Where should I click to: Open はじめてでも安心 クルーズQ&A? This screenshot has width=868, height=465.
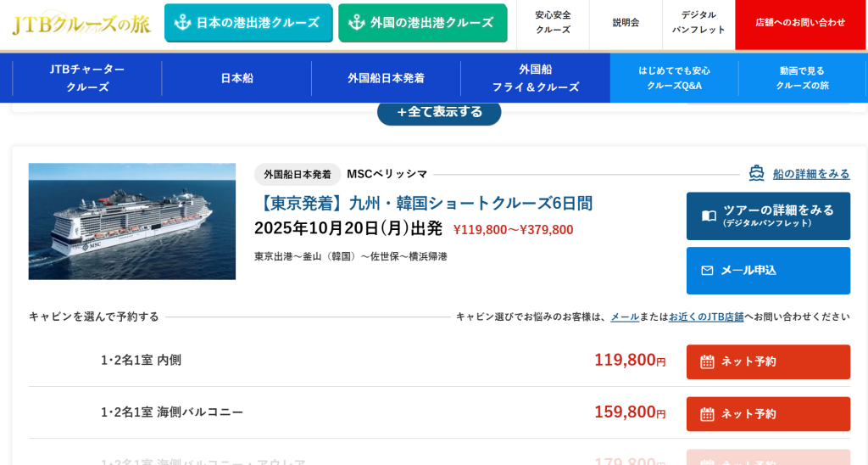674,78
